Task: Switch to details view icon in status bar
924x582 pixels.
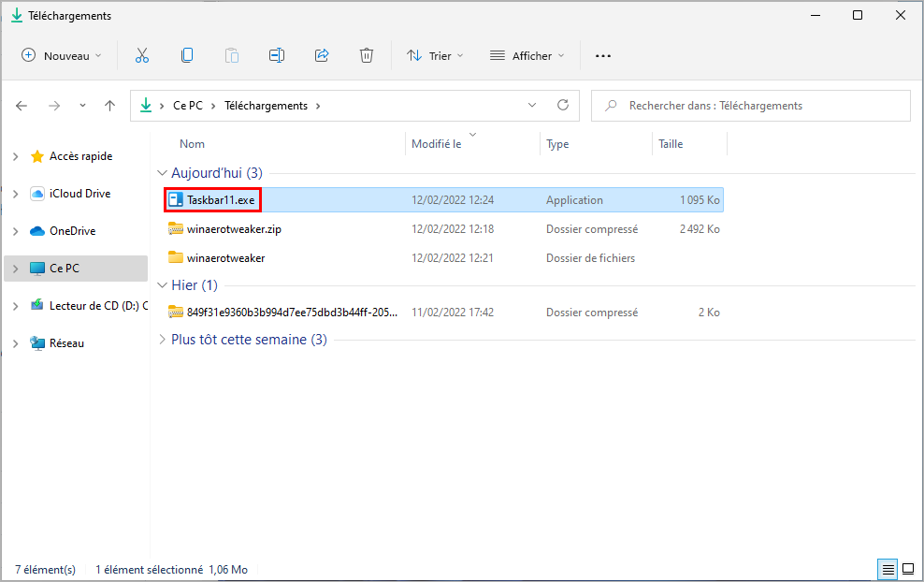Action: tap(888, 570)
